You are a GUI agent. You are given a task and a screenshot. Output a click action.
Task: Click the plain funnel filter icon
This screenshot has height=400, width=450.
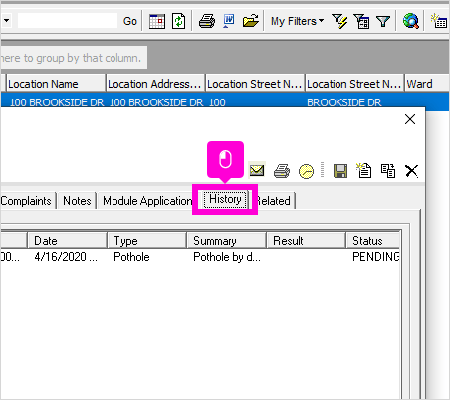383,22
